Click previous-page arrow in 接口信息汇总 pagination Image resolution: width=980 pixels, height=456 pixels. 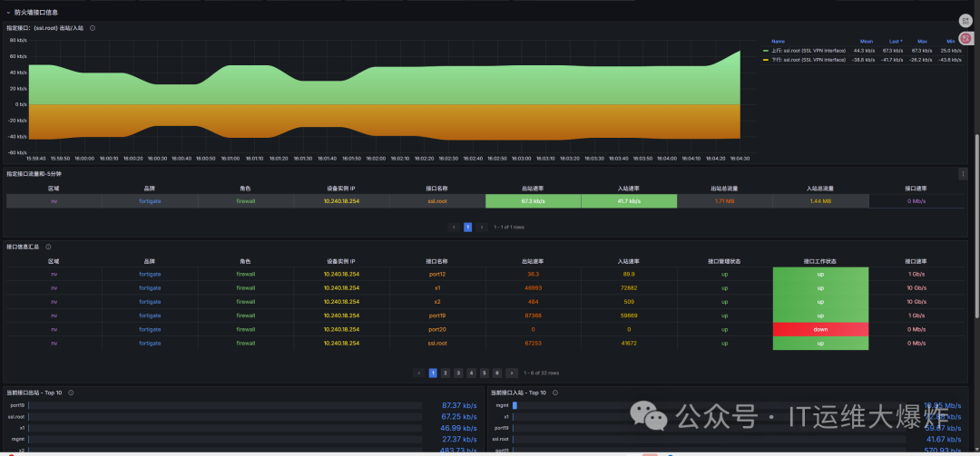419,373
